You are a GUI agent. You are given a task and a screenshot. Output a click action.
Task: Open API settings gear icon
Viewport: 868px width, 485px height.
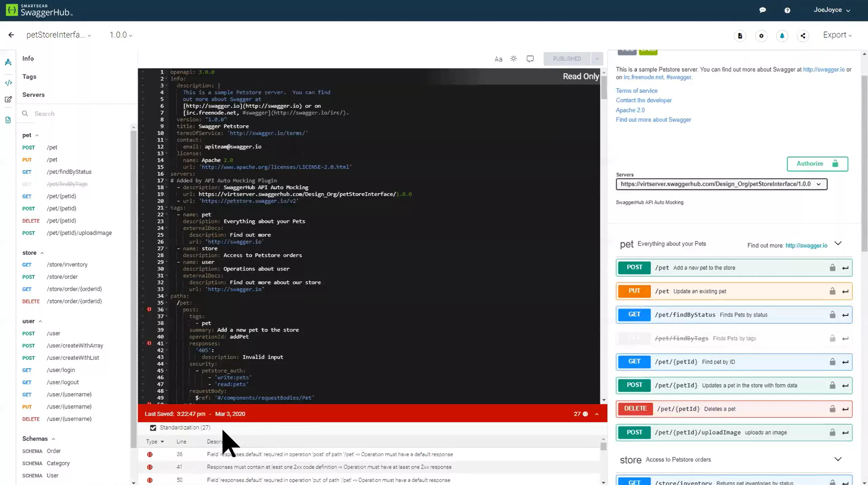tap(761, 36)
